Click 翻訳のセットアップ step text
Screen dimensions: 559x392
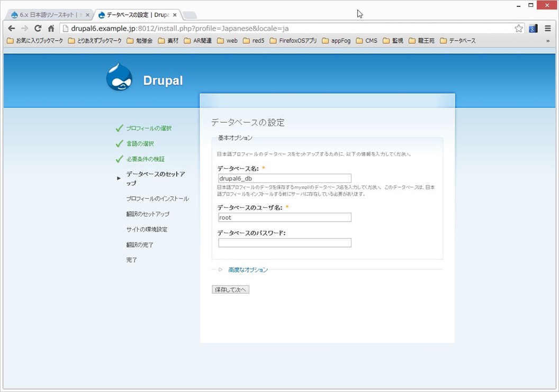pyautogui.click(x=148, y=214)
